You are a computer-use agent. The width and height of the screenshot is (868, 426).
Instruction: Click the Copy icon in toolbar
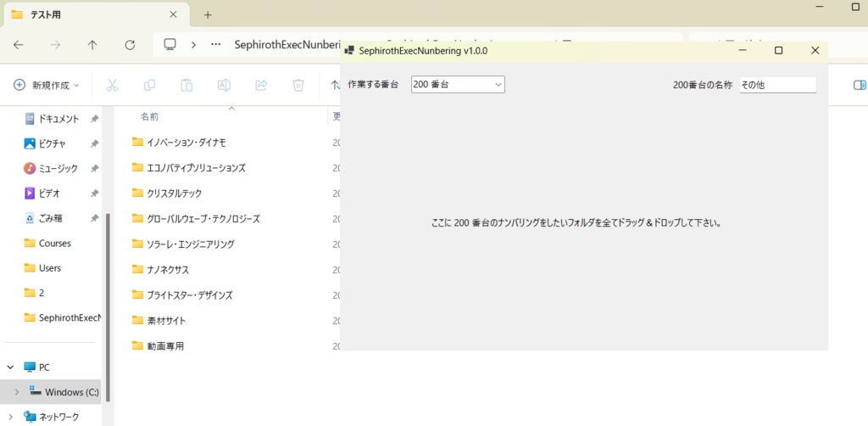tap(149, 86)
